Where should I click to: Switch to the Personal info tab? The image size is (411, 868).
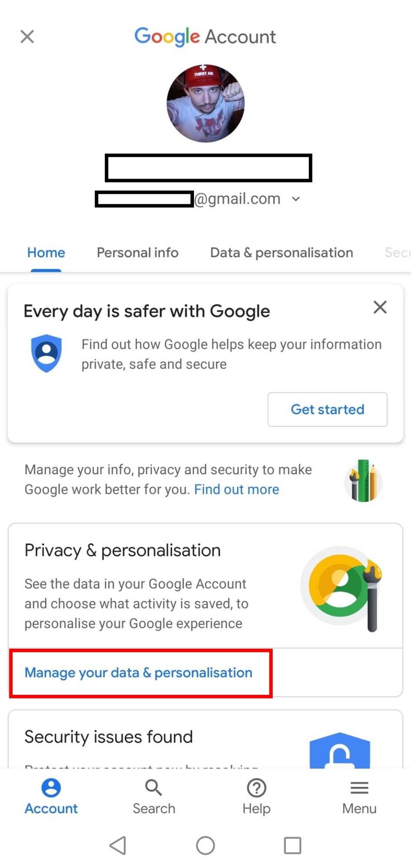pos(137,253)
